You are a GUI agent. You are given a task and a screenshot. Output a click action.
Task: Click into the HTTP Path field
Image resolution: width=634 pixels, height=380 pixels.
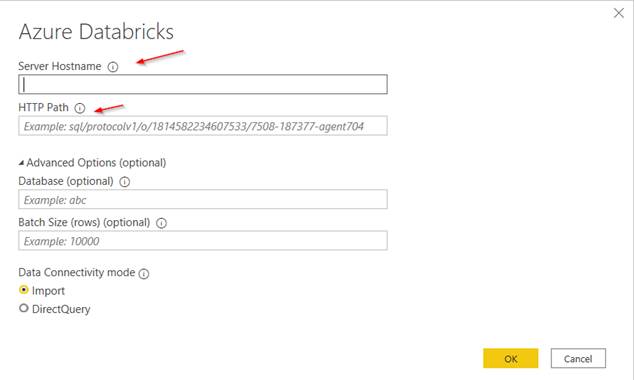[203, 126]
